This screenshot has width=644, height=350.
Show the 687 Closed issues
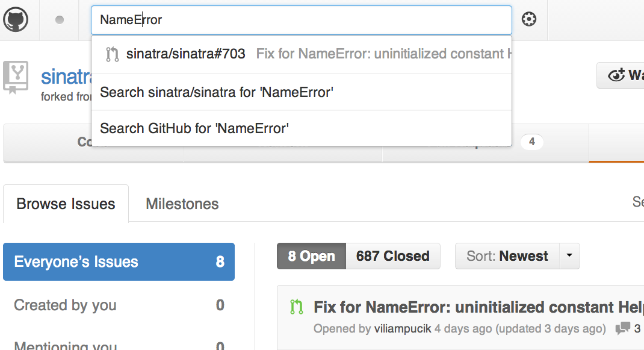392,256
